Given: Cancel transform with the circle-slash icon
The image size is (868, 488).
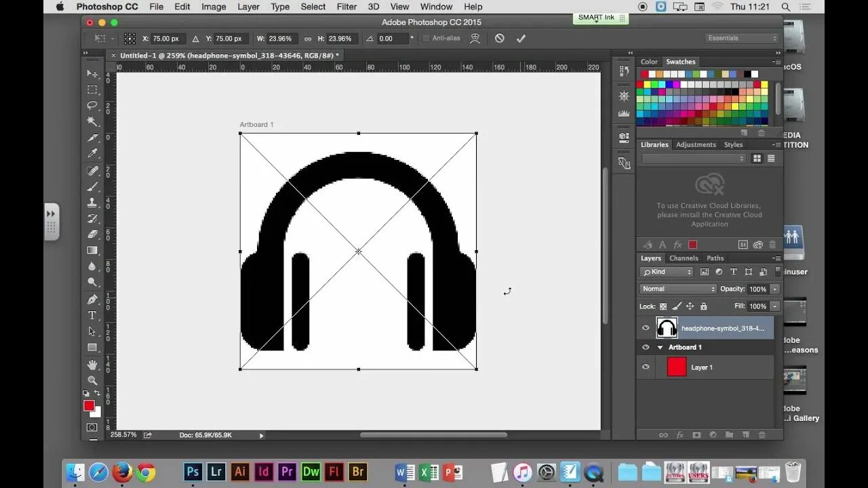Looking at the screenshot, I should pyautogui.click(x=500, y=39).
